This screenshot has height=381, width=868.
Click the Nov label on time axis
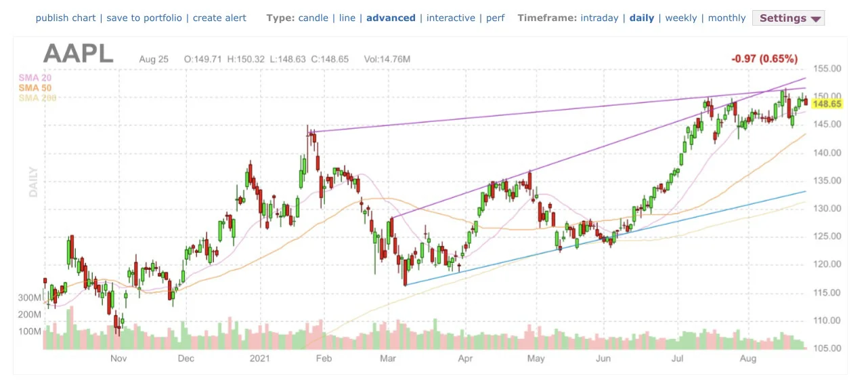click(119, 358)
